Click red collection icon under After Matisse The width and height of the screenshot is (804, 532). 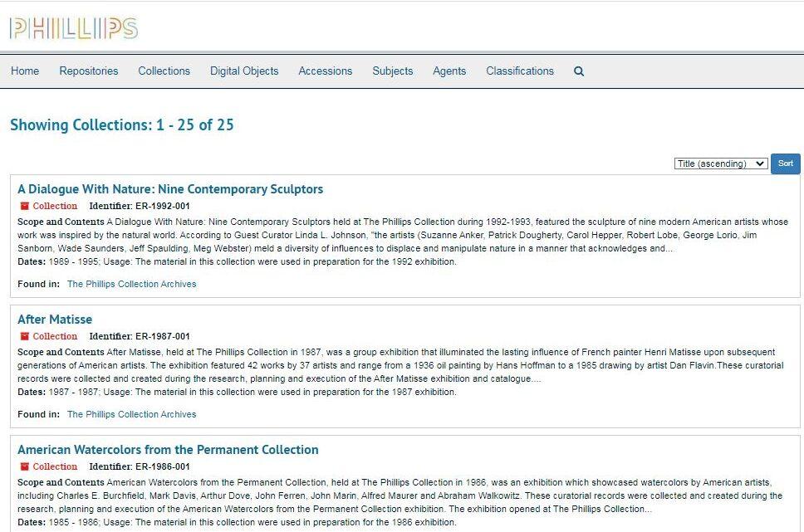[x=25, y=336]
